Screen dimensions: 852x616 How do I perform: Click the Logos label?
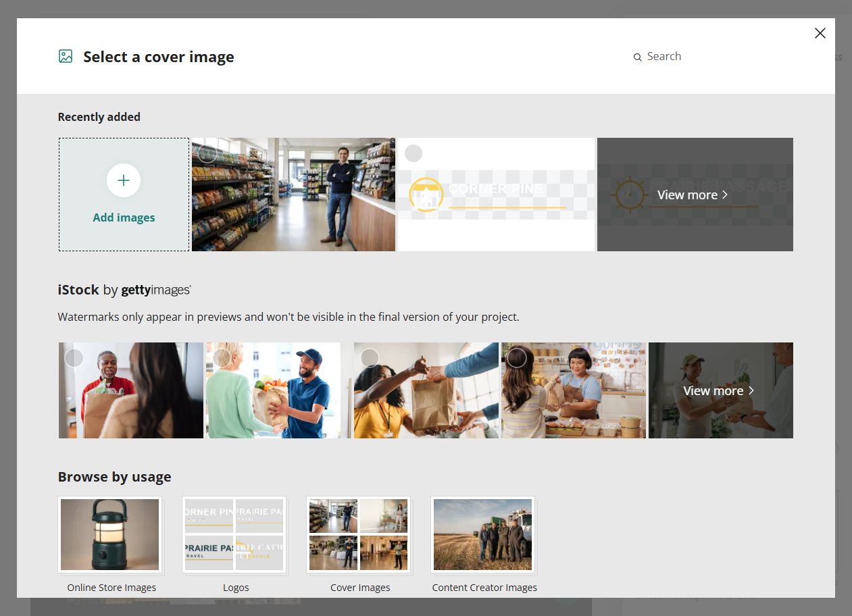coord(236,588)
